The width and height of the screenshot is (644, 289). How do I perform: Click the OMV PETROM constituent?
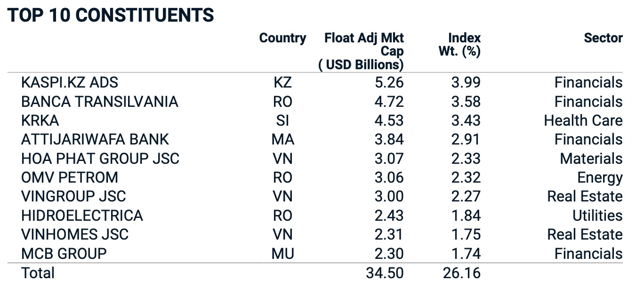[70, 177]
